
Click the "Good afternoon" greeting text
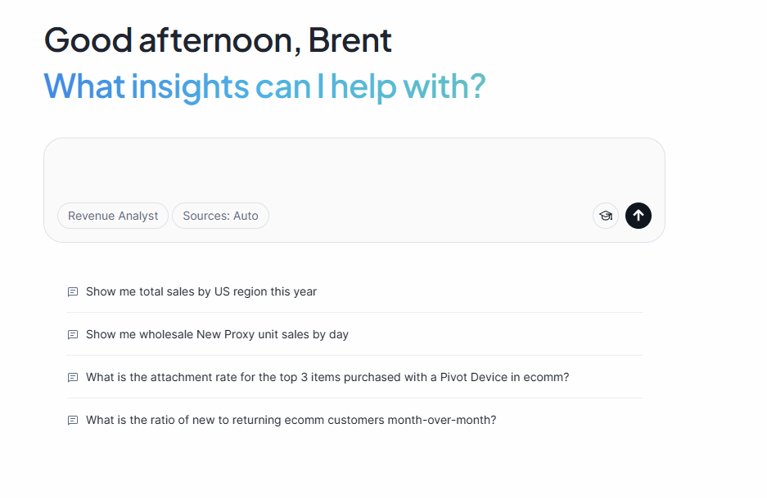pyautogui.click(x=171, y=41)
